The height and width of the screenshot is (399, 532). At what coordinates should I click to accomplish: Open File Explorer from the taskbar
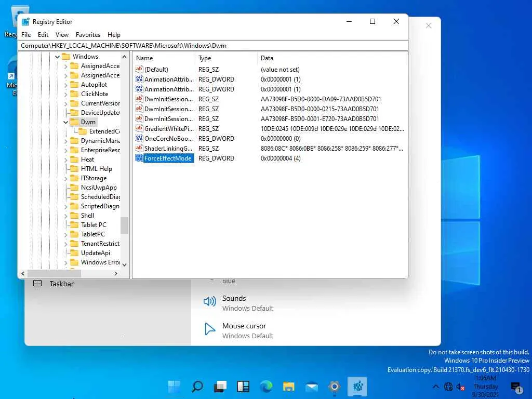[x=289, y=387]
